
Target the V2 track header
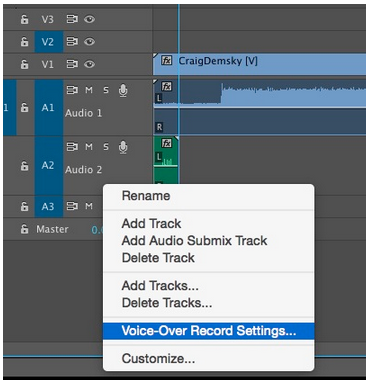point(48,42)
